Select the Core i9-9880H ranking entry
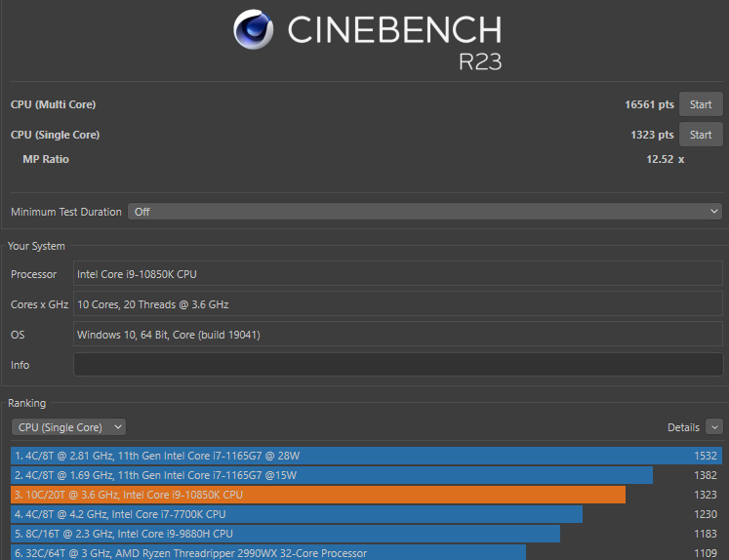The width and height of the screenshot is (729, 560). (x=286, y=534)
